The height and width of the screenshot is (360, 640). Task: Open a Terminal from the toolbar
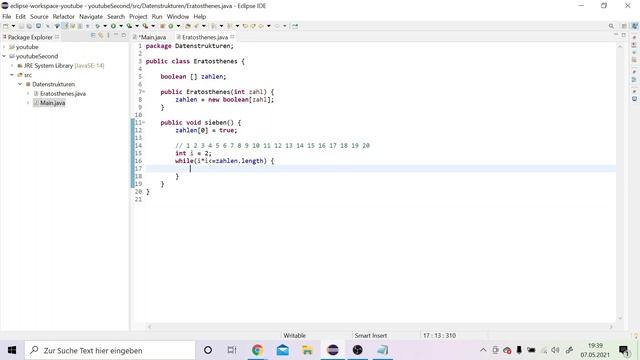tap(38, 26)
